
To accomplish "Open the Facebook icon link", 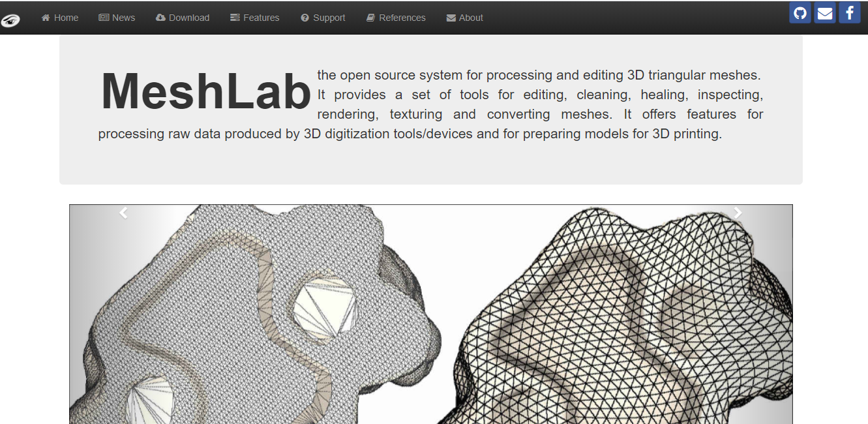I will pos(850,13).
